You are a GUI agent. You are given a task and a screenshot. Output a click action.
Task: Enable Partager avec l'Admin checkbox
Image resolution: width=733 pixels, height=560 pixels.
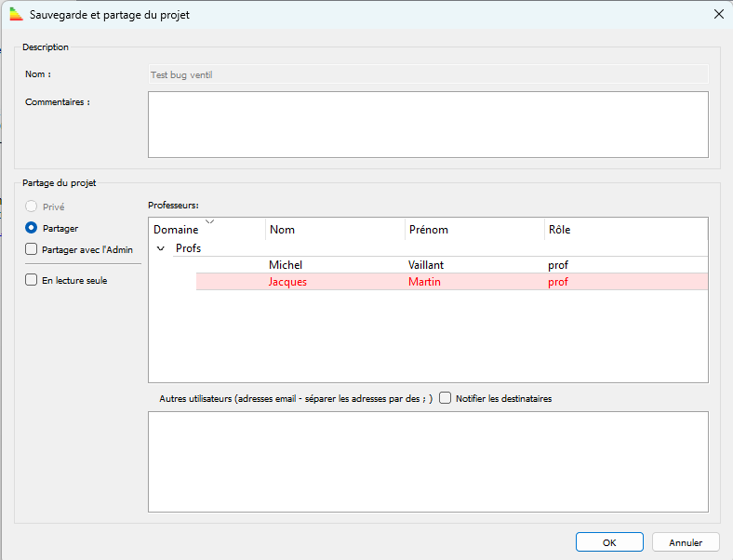coord(32,249)
